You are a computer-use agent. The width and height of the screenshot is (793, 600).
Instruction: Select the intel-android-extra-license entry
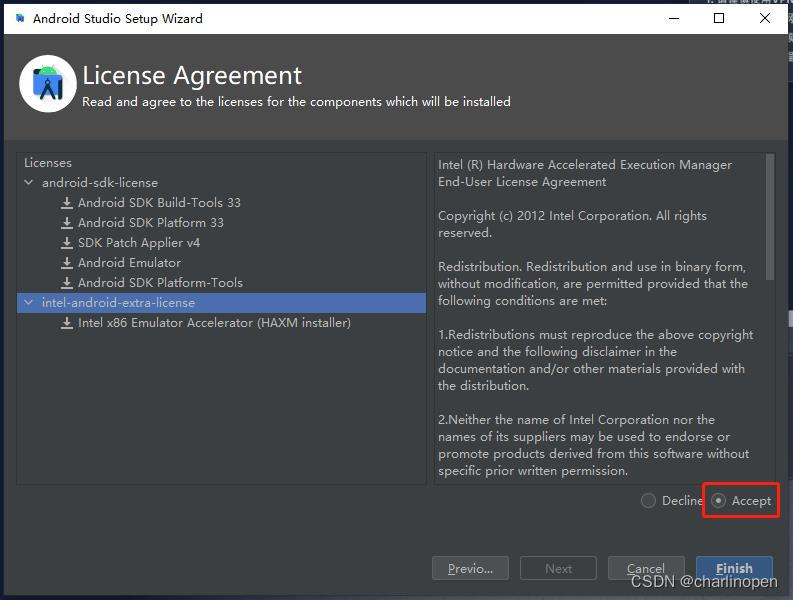[118, 303]
